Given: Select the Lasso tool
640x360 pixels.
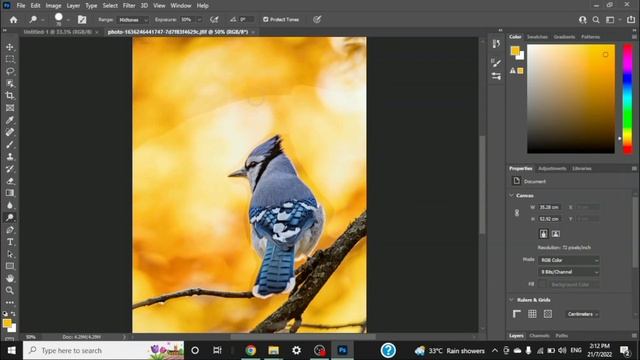Looking at the screenshot, I should pyautogui.click(x=10, y=71).
